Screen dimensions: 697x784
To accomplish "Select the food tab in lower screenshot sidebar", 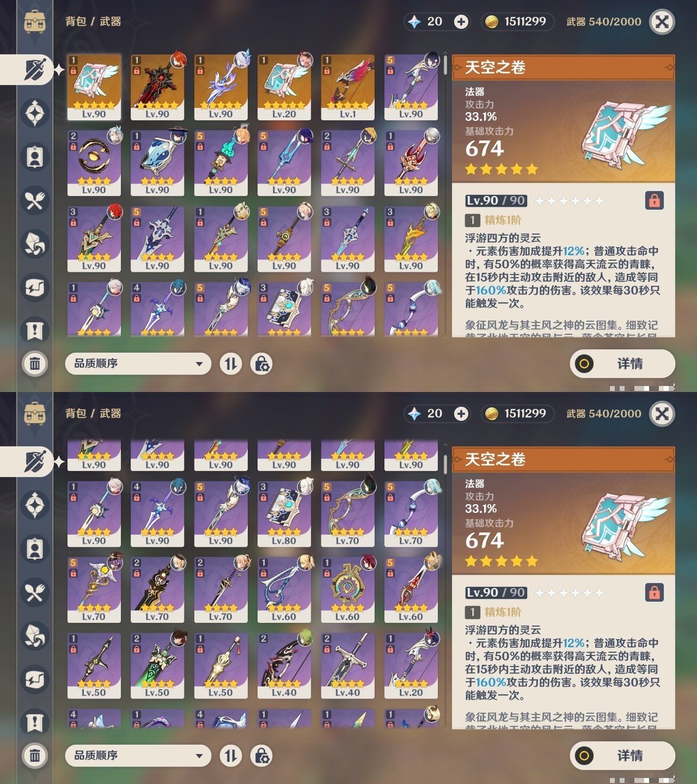I will coord(35,592).
